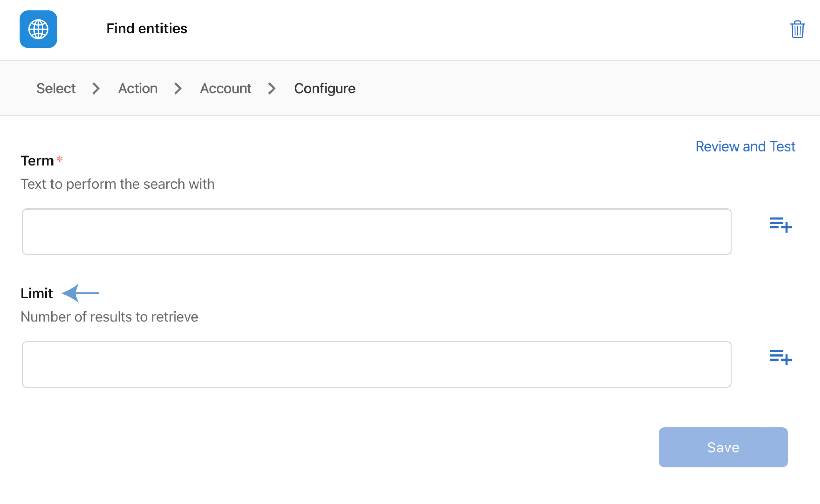Viewport: 820px width, 504px height.
Task: Click the chevron after the Action step
Action: click(178, 89)
